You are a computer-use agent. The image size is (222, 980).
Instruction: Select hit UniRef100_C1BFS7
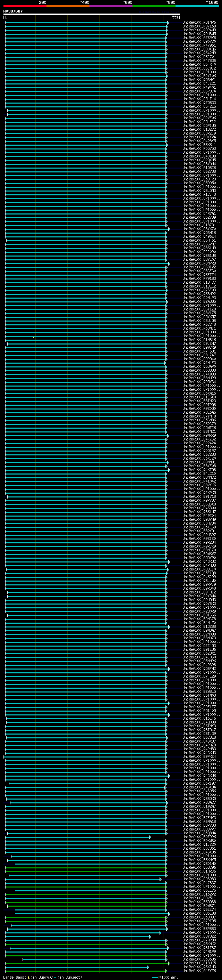click(199, 282)
